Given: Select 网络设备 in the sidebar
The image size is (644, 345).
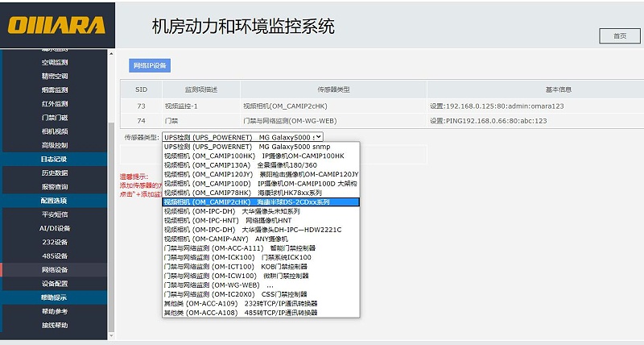Looking at the screenshot, I should pyautogui.click(x=55, y=270).
